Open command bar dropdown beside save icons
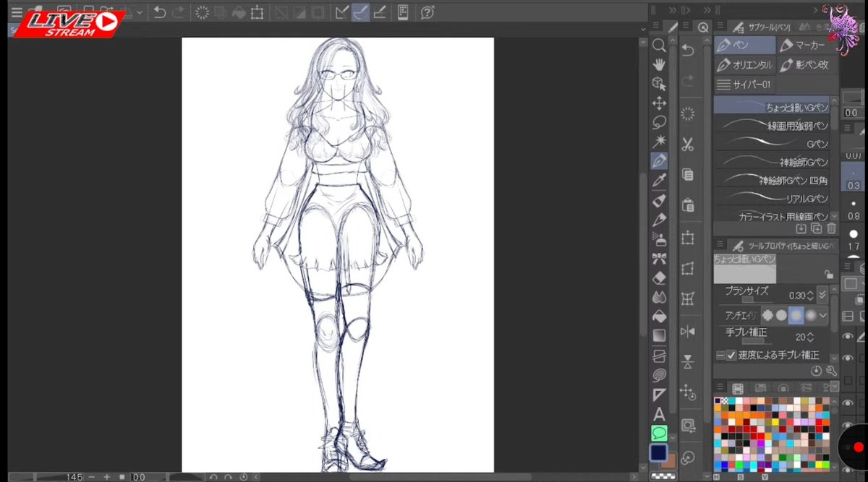This screenshot has height=482, width=868. point(140,12)
